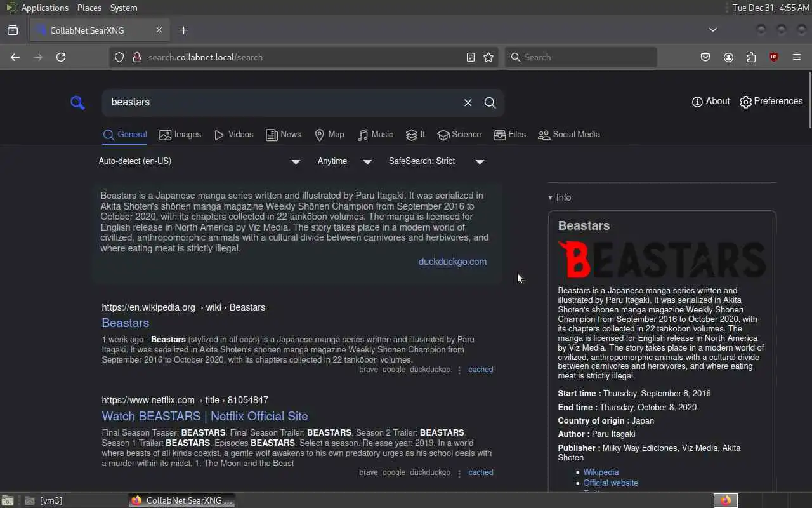Open the language Auto-detect dropdown
Viewport: 812px width, 508px height.
(x=199, y=161)
